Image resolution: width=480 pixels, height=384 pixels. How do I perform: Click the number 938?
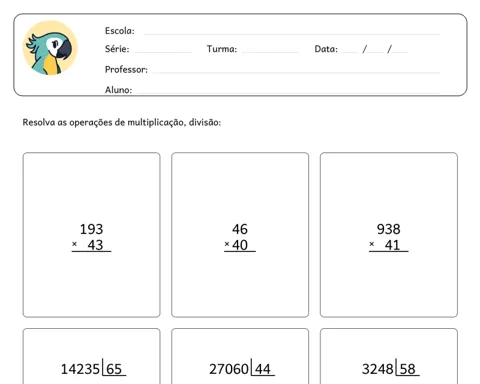tap(389, 229)
